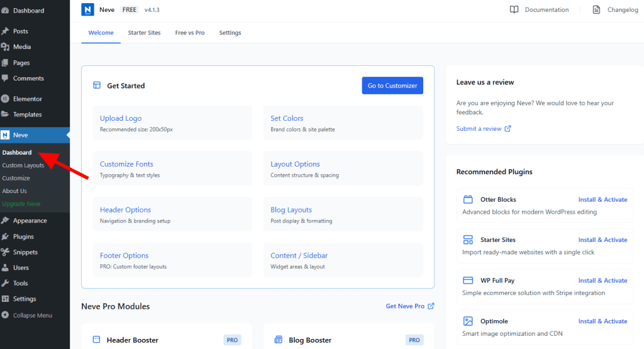Screen dimensions: 644x349
Task: Click the Documentation book icon
Action: [514, 9]
